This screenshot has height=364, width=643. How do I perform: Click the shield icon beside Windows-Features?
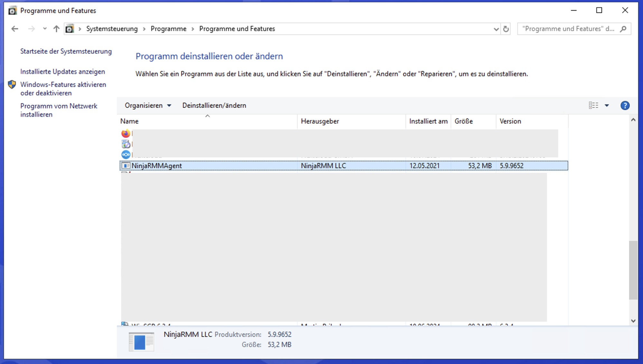tap(12, 85)
